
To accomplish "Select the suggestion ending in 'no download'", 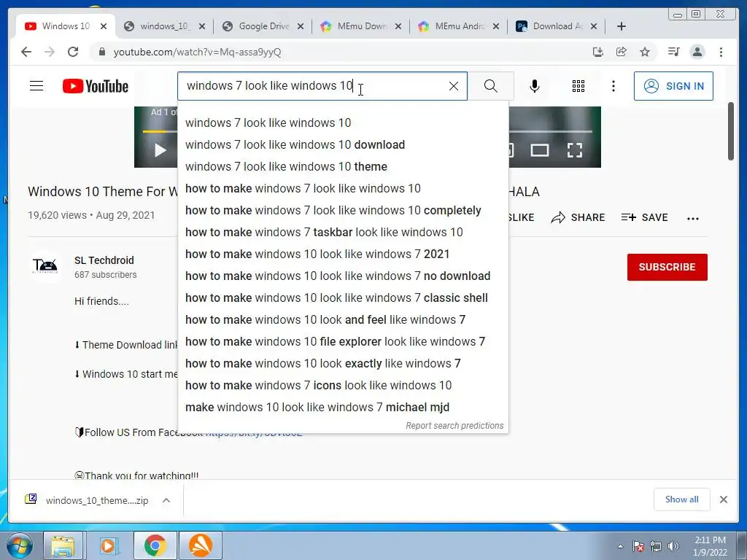I will (x=343, y=276).
